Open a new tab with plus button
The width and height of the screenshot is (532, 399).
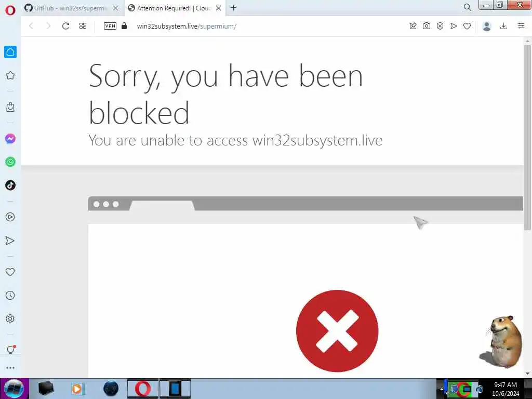point(233,8)
